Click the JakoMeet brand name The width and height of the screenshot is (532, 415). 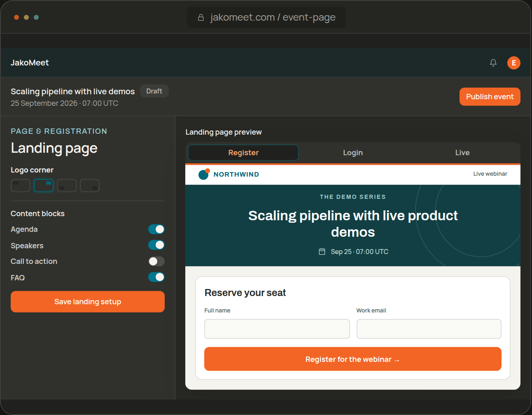point(30,63)
